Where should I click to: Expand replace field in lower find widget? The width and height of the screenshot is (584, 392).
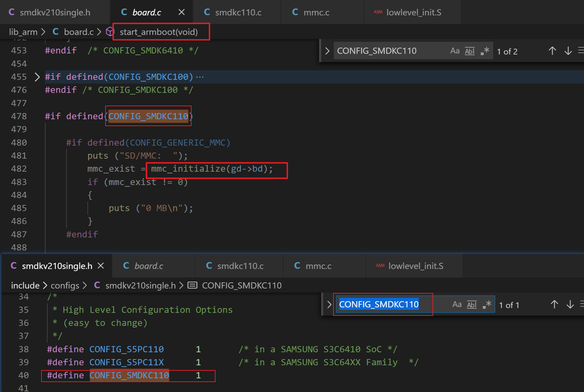(x=329, y=305)
